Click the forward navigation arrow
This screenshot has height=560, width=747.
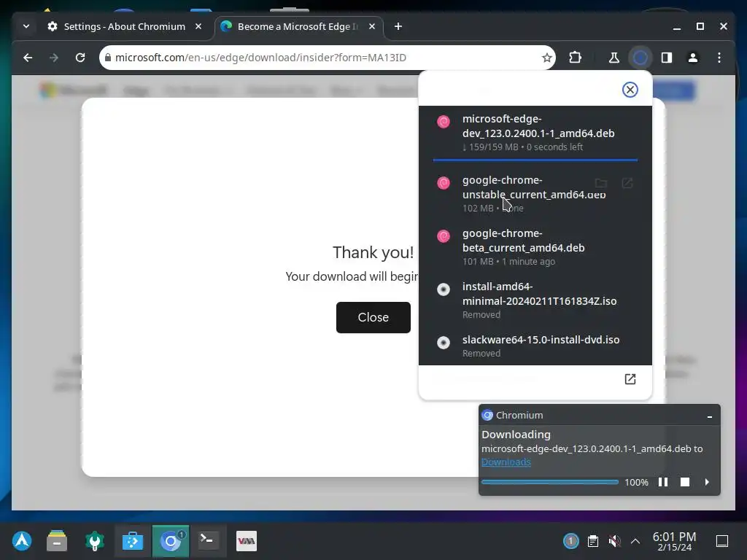point(54,58)
